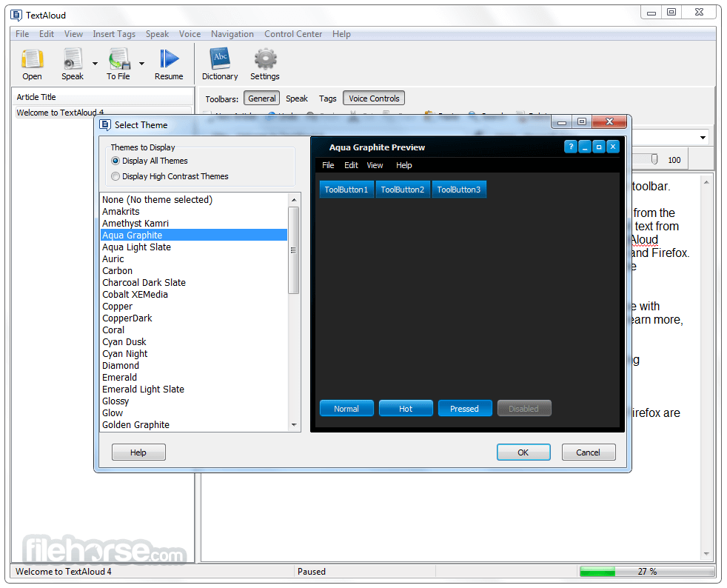Image resolution: width=727 pixels, height=588 pixels.
Task: Select the Aqua Graphite theme
Action: tap(194, 235)
